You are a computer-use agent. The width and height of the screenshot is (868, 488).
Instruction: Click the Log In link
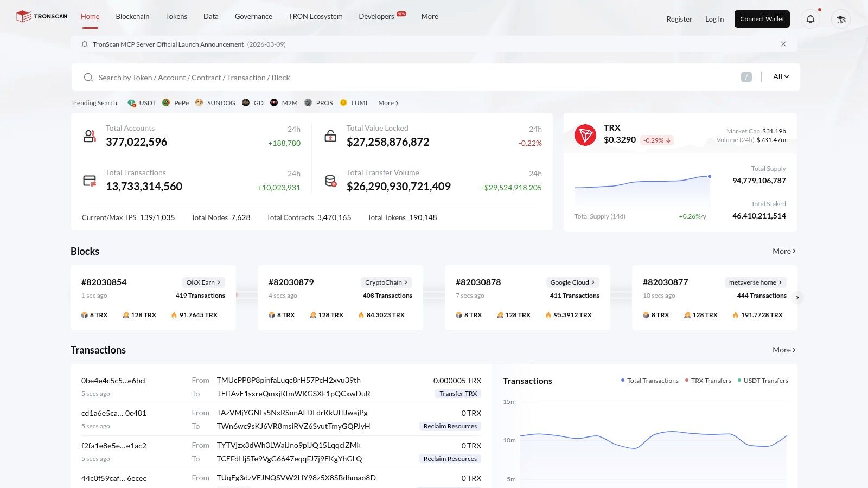[x=714, y=19]
